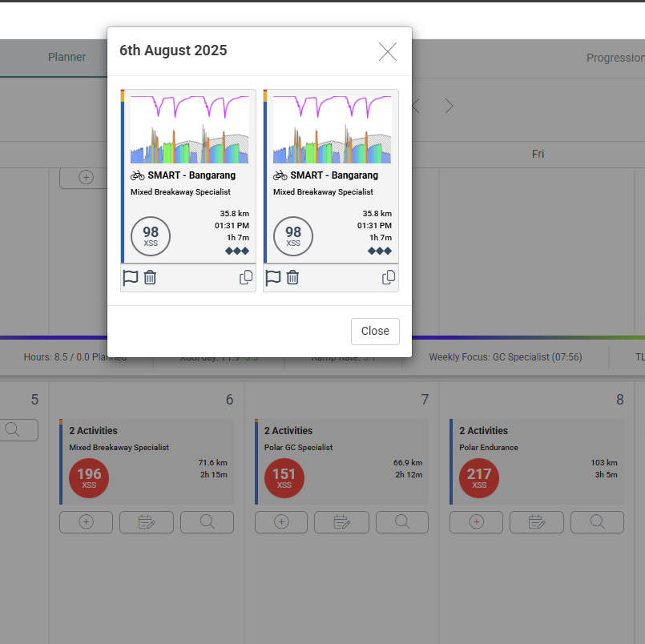
Task: Click flag icon on right Bangarang card
Action: (273, 277)
